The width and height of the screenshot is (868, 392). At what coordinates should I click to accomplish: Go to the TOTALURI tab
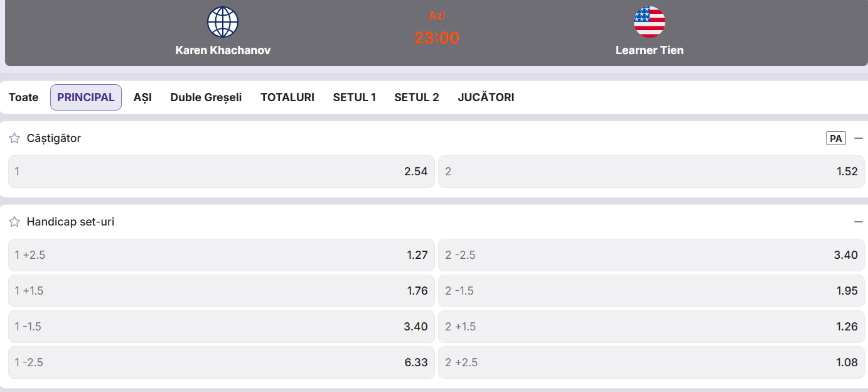point(287,97)
